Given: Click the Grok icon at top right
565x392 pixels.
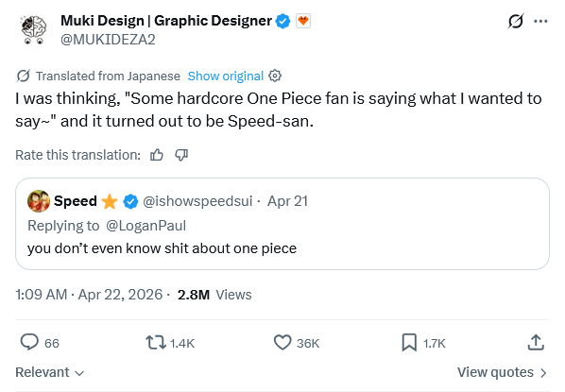Looking at the screenshot, I should pyautogui.click(x=516, y=21).
